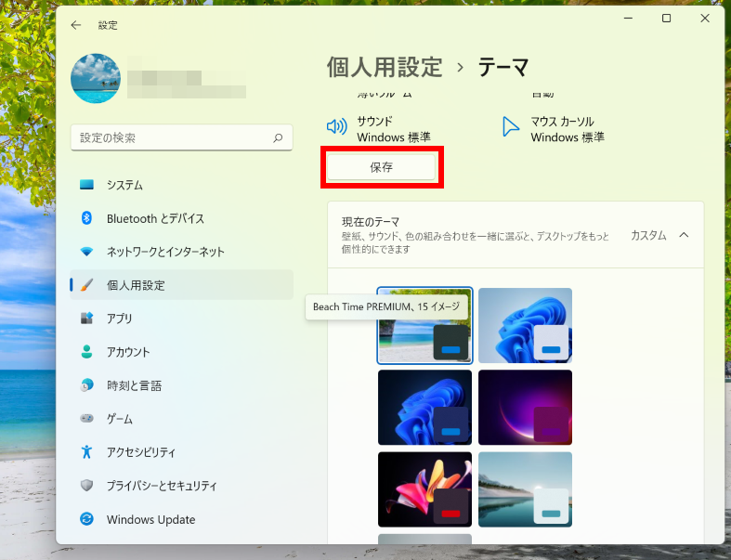Image resolution: width=731 pixels, height=560 pixels.
Task: Click the Windows Update sync icon
Action: pyautogui.click(x=86, y=519)
